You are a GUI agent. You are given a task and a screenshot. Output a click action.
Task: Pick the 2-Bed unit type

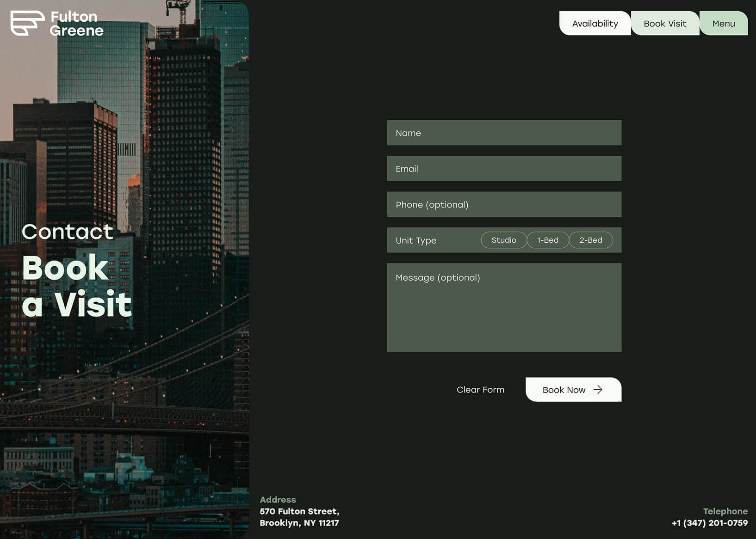pyautogui.click(x=590, y=240)
